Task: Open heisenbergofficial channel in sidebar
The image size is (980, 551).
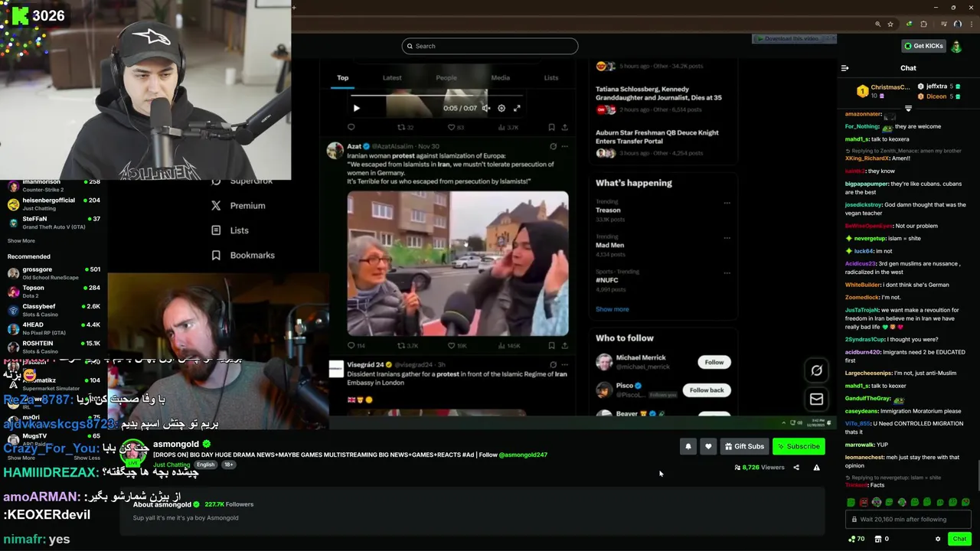Action: [54, 204]
